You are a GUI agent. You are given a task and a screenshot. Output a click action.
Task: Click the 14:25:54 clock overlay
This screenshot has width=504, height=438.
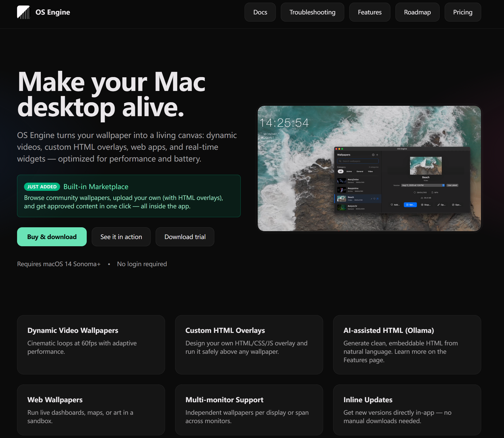pyautogui.click(x=284, y=123)
